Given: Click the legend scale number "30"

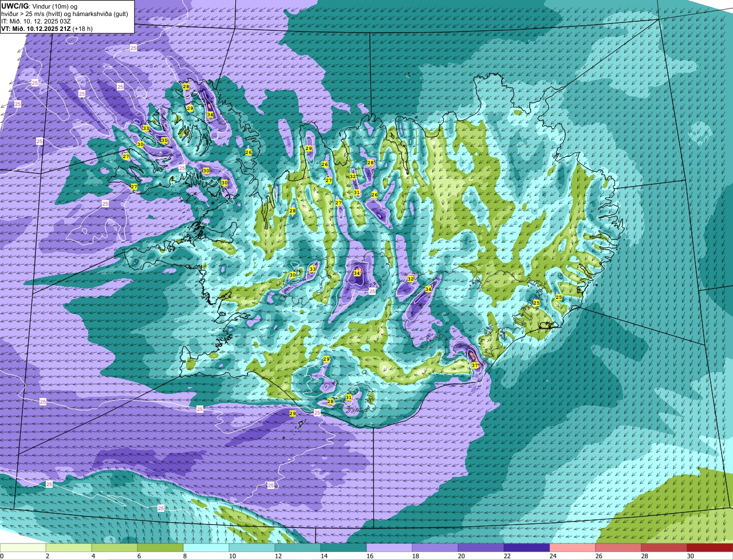Looking at the screenshot, I should pos(691,556).
